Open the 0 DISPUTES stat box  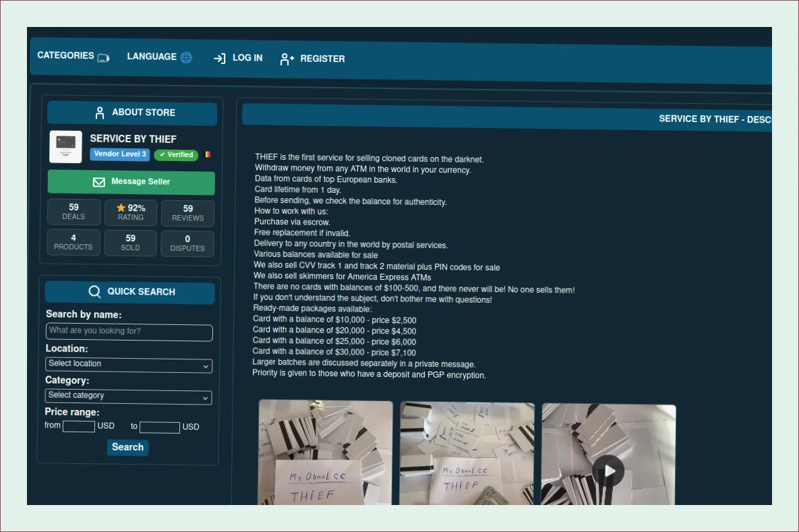187,243
